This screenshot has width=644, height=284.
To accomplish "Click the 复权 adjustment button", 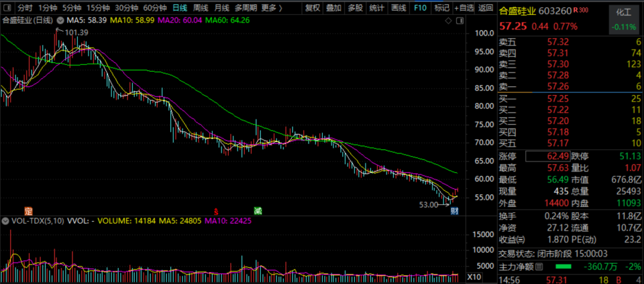I will coord(312,7).
